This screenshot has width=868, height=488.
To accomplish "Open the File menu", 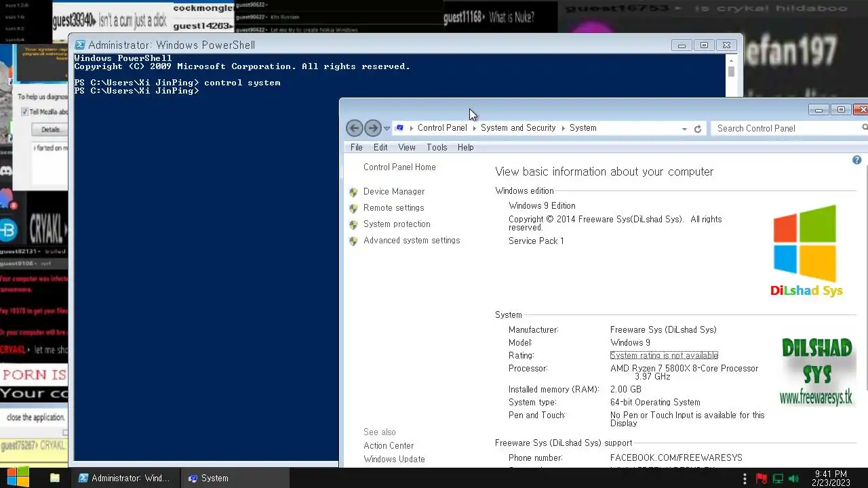I will [357, 147].
